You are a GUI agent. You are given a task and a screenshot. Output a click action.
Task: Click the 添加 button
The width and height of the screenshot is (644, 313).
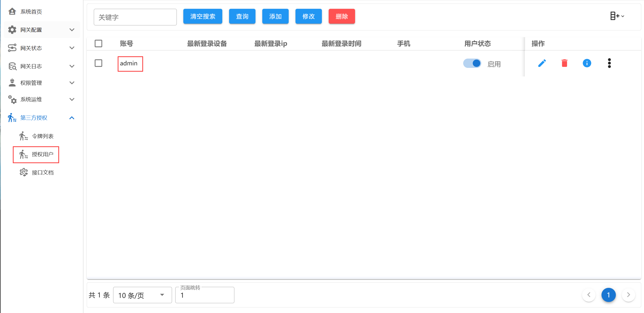coord(275,16)
